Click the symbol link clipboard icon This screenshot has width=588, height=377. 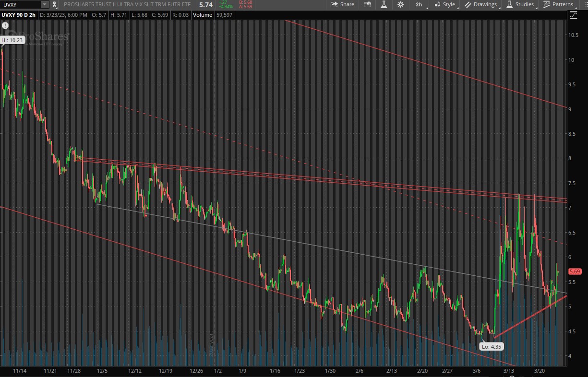[x=54, y=4]
